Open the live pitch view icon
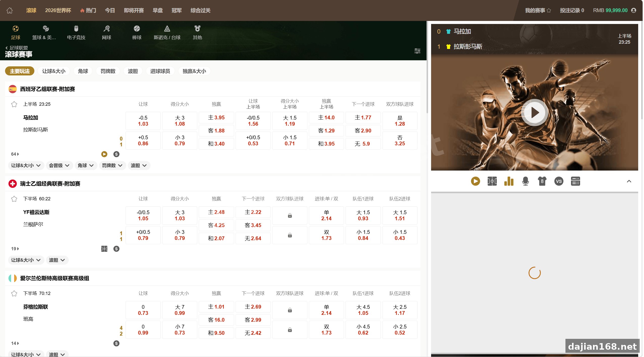Image resolution: width=644 pixels, height=357 pixels. tap(492, 181)
